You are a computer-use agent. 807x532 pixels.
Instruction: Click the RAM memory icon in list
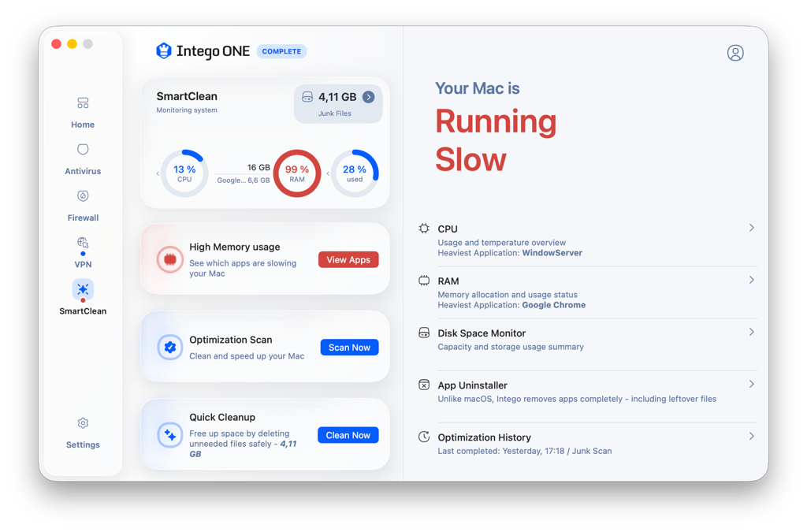[x=423, y=281]
